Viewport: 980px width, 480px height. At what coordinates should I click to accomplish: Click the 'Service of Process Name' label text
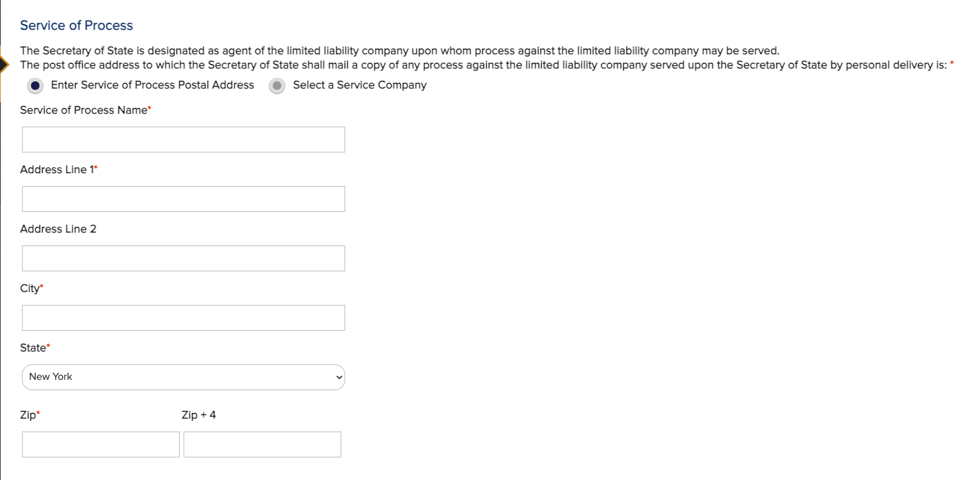pos(85,110)
